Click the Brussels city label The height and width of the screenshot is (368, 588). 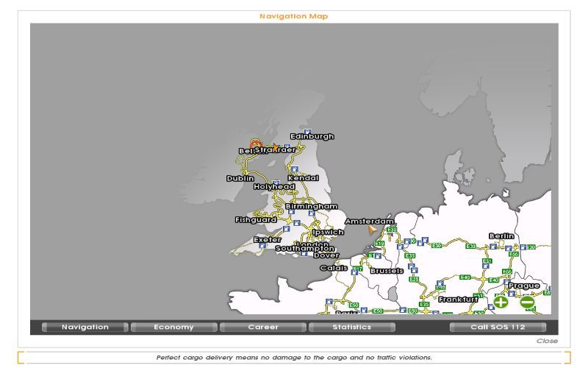(x=387, y=271)
